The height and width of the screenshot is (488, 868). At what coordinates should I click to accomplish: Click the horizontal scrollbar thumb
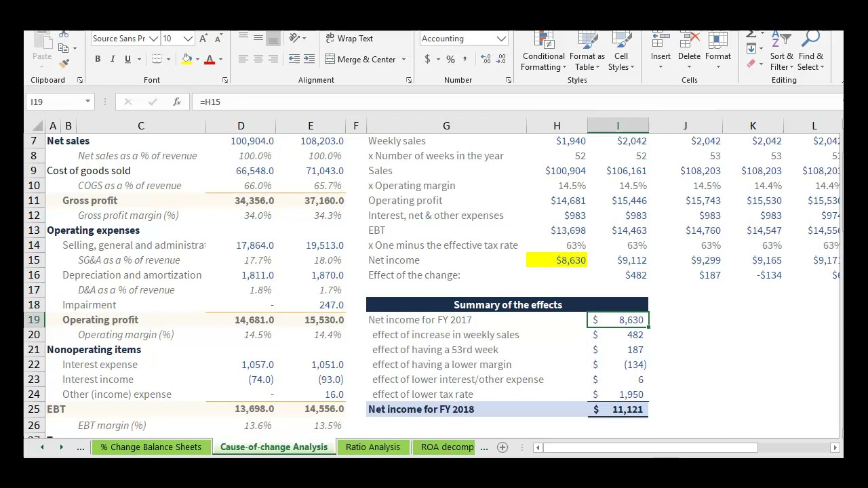pos(650,447)
